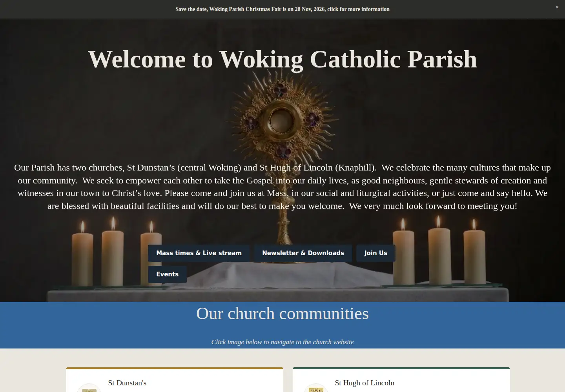
Task: Click the Welcome to Woking Catholic Parish heading
Action: tap(282, 60)
